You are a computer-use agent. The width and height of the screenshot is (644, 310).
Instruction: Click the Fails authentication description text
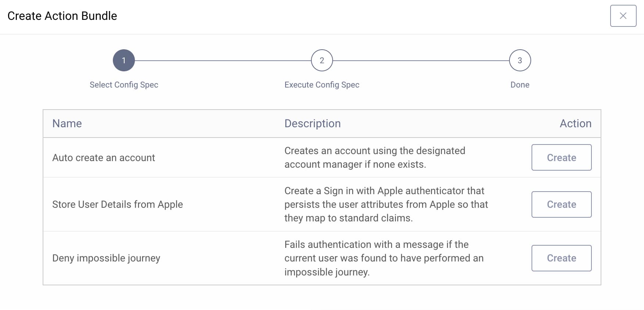(384, 258)
